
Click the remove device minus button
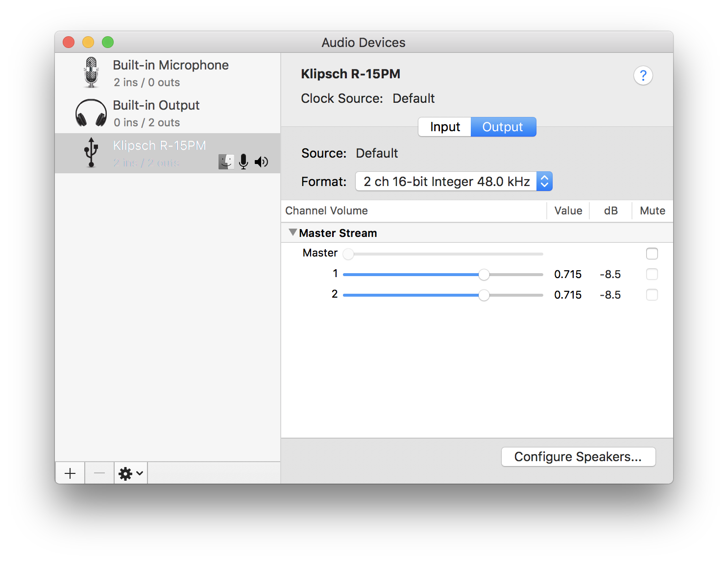coord(99,472)
